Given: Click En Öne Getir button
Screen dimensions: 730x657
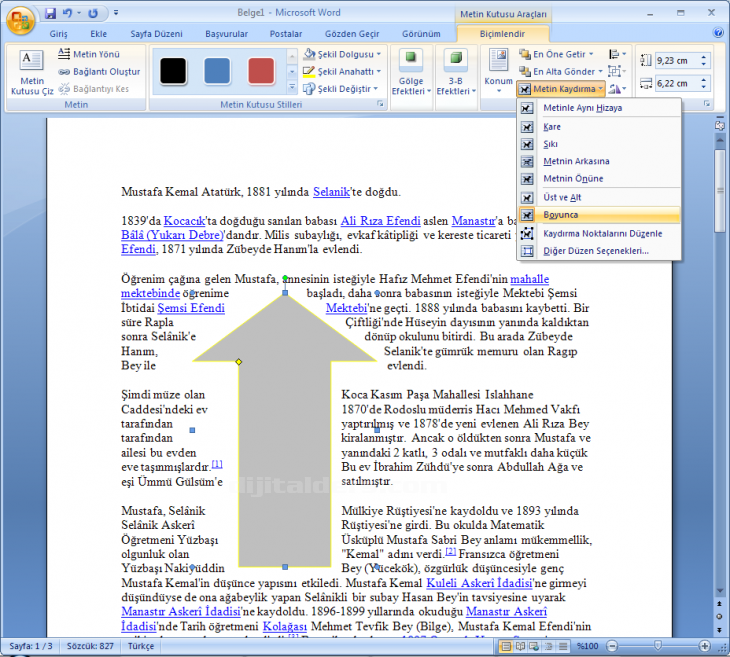Looking at the screenshot, I should point(557,54).
